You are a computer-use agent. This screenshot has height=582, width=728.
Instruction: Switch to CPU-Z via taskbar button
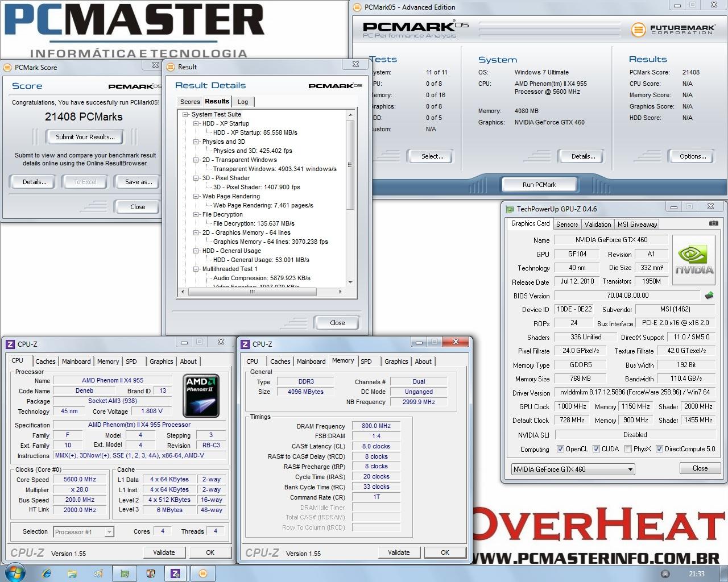[x=176, y=573]
